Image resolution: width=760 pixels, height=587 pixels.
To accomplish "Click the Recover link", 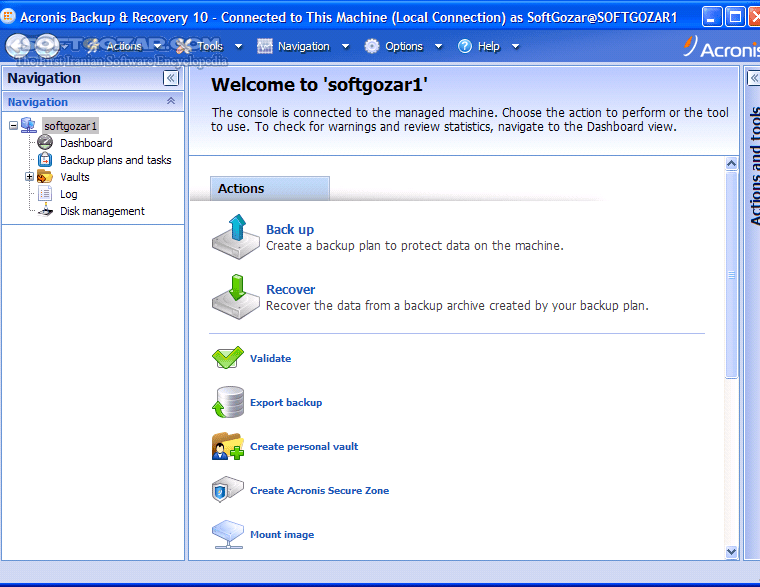I will (291, 289).
